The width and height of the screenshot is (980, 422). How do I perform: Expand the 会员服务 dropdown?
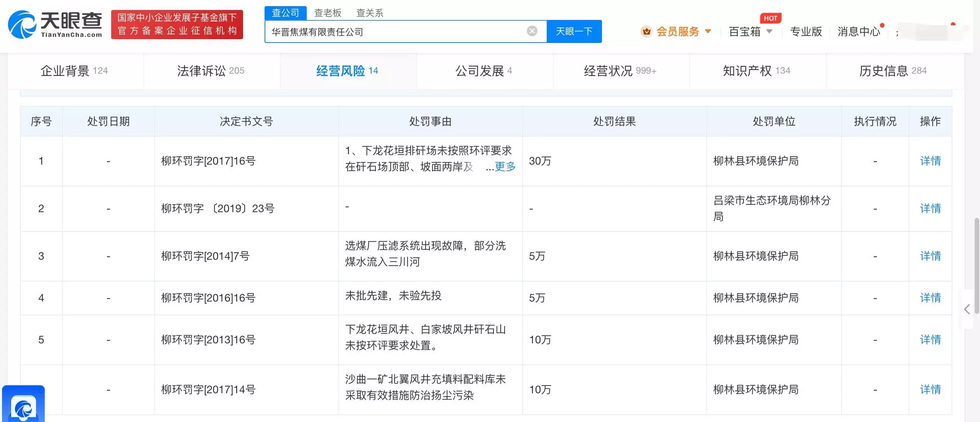pos(709,32)
